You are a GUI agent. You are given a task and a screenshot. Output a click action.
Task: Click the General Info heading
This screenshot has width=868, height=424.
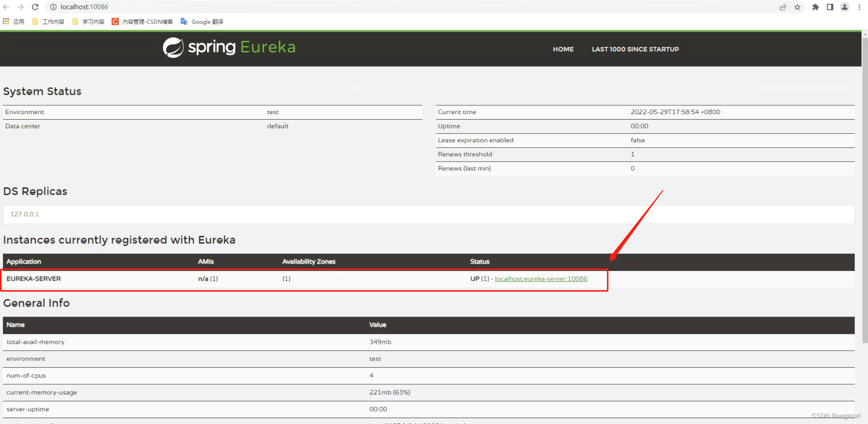[36, 303]
